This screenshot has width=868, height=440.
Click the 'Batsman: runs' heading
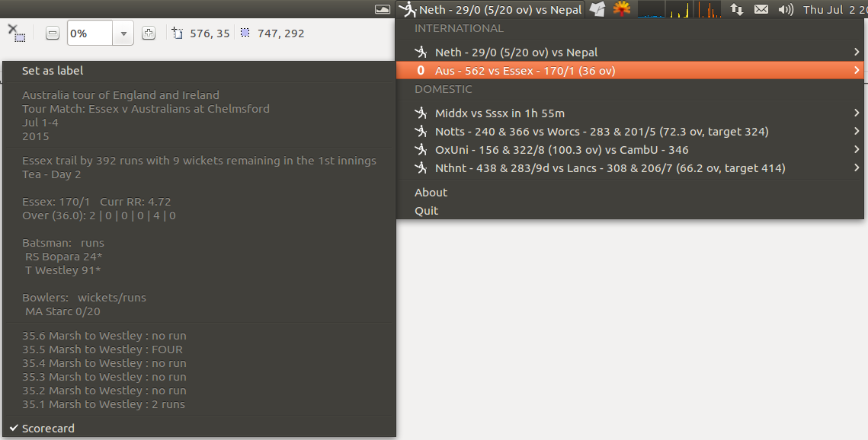point(63,243)
